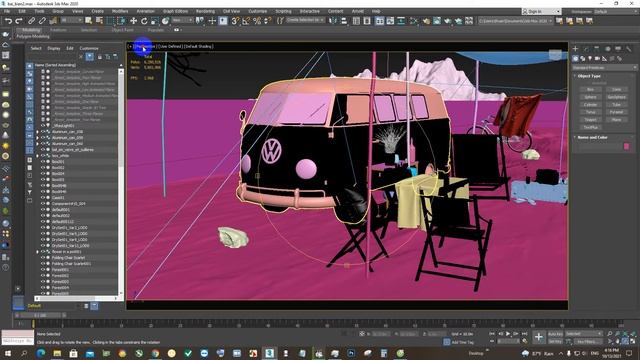Open the Modifiers menu
Screen dimensions: 640x360
tap(120, 11)
